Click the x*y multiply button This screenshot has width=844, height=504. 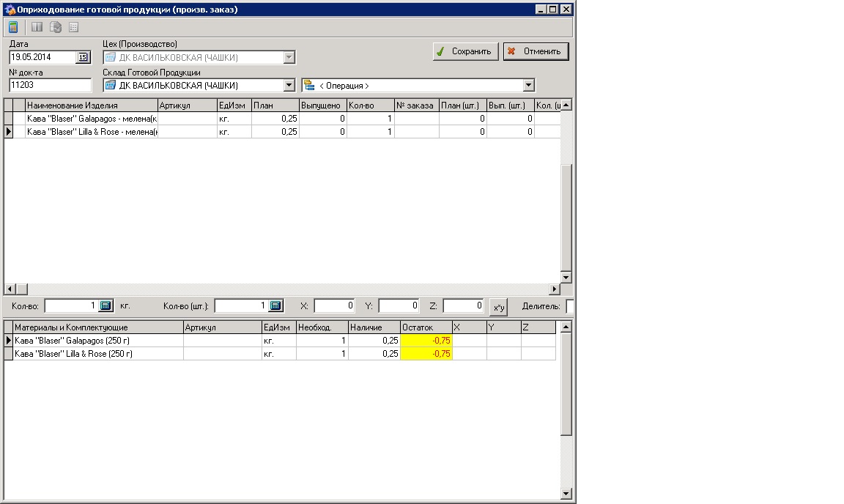(x=499, y=306)
